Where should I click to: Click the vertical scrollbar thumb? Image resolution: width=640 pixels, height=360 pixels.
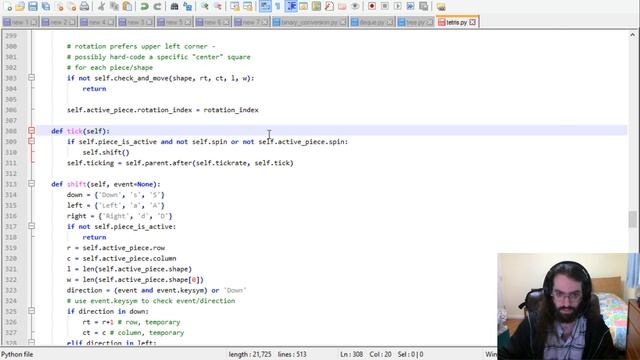pyautogui.click(x=632, y=219)
